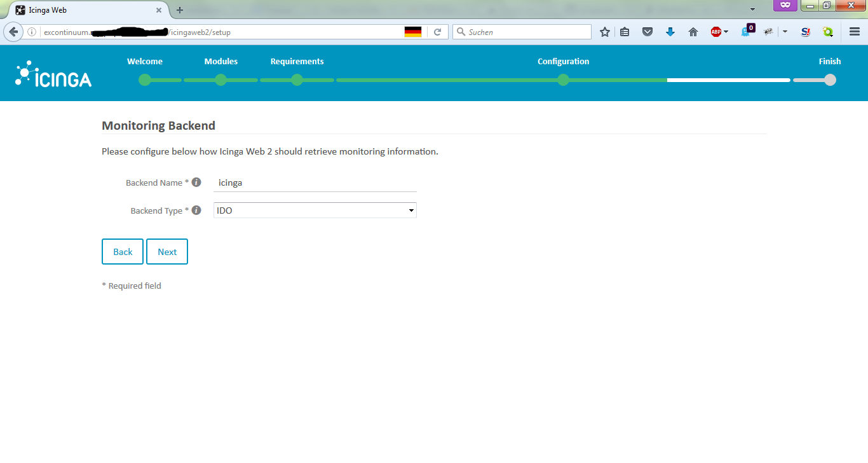The height and width of the screenshot is (463, 868).
Task: Click the Adblock Plus icon
Action: click(x=716, y=32)
